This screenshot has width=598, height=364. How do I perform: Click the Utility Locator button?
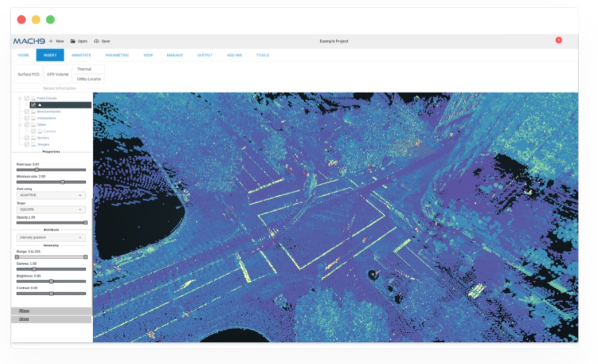coord(89,79)
